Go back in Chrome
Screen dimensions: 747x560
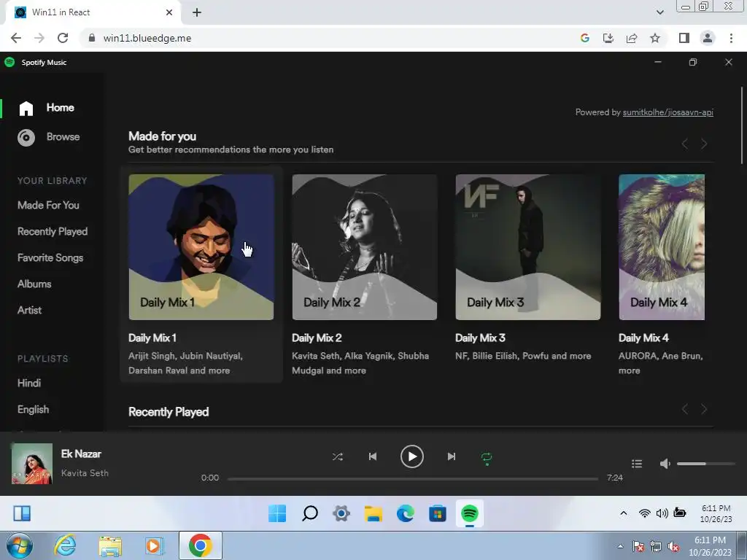pos(16,38)
